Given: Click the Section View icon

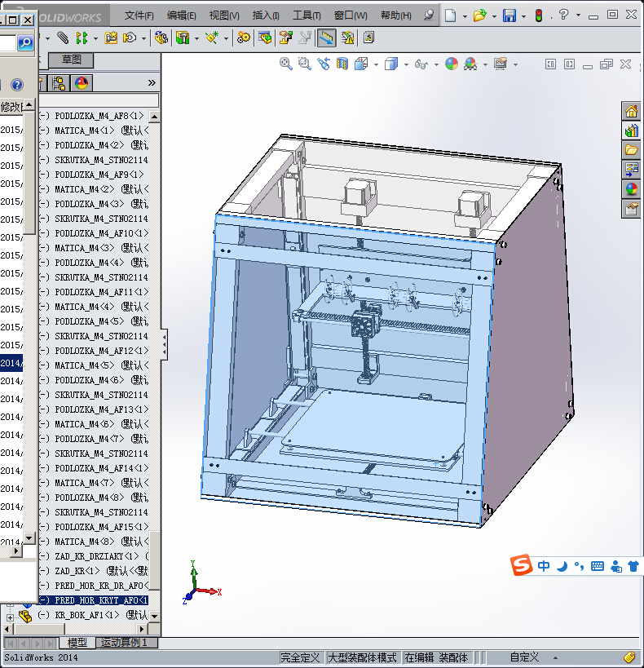Looking at the screenshot, I should click(x=342, y=64).
